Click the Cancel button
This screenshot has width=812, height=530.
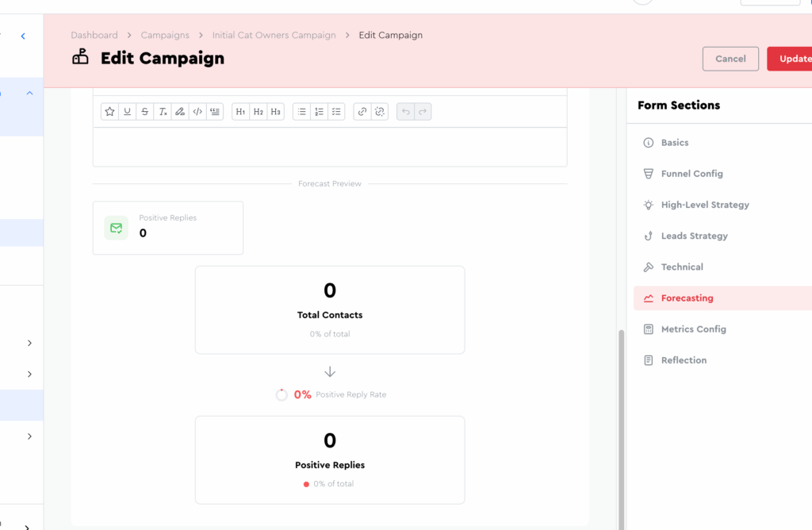point(730,59)
